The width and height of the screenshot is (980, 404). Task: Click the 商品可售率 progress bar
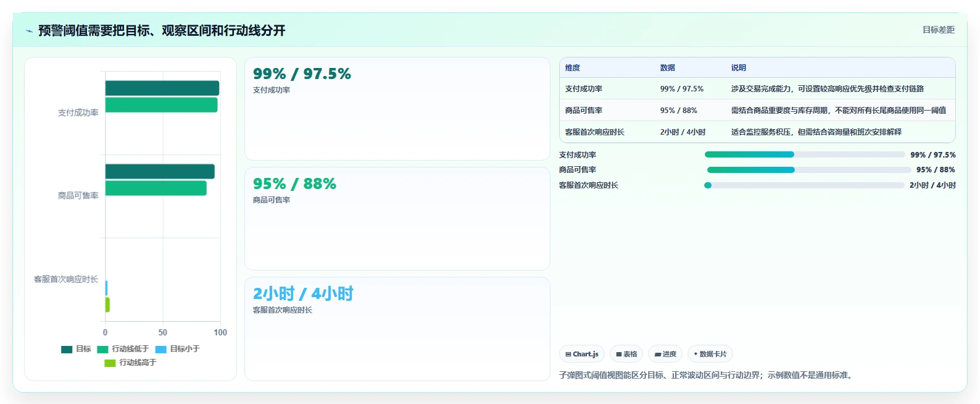coord(809,170)
